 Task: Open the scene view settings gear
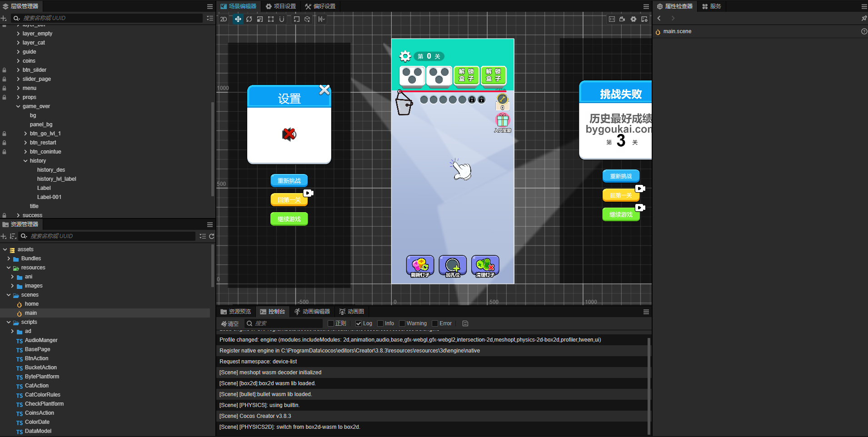point(633,19)
